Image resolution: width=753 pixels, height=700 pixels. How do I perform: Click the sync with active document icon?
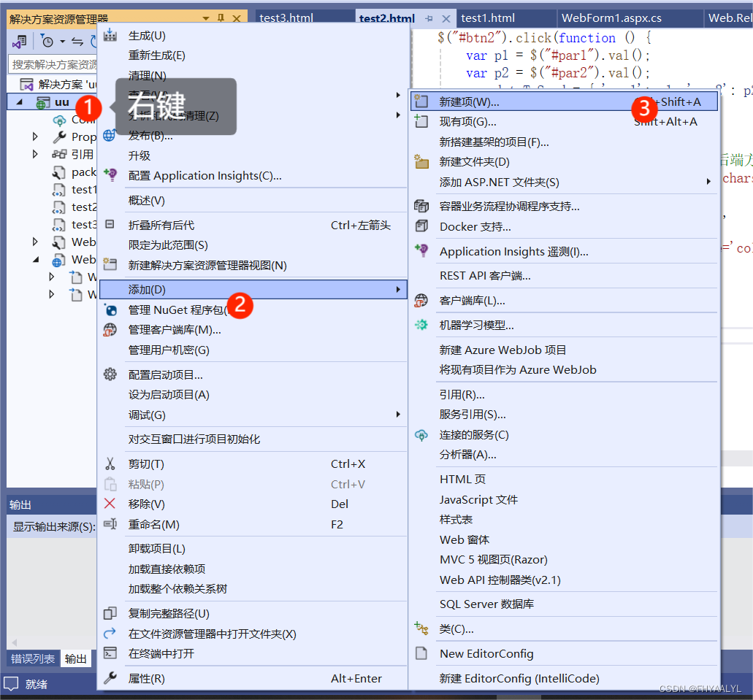tap(77, 42)
